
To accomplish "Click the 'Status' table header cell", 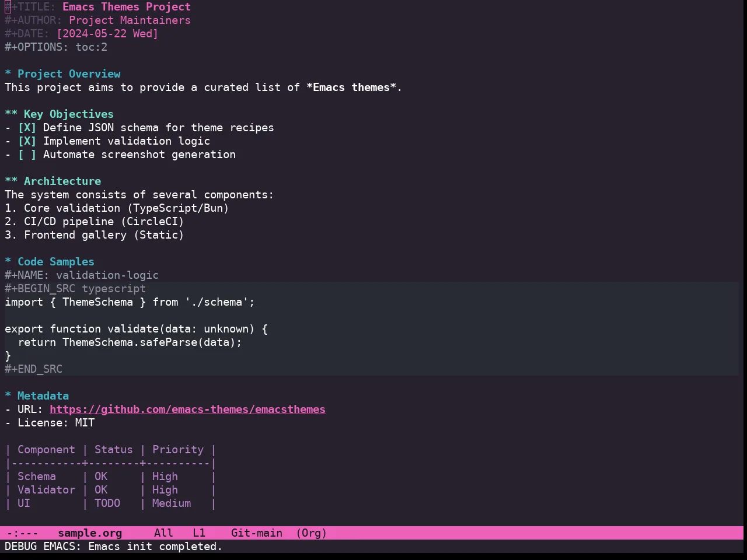I will pos(114,450).
